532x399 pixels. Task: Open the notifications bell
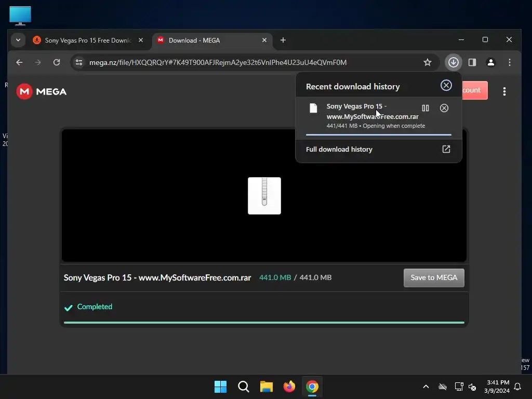pos(517,387)
